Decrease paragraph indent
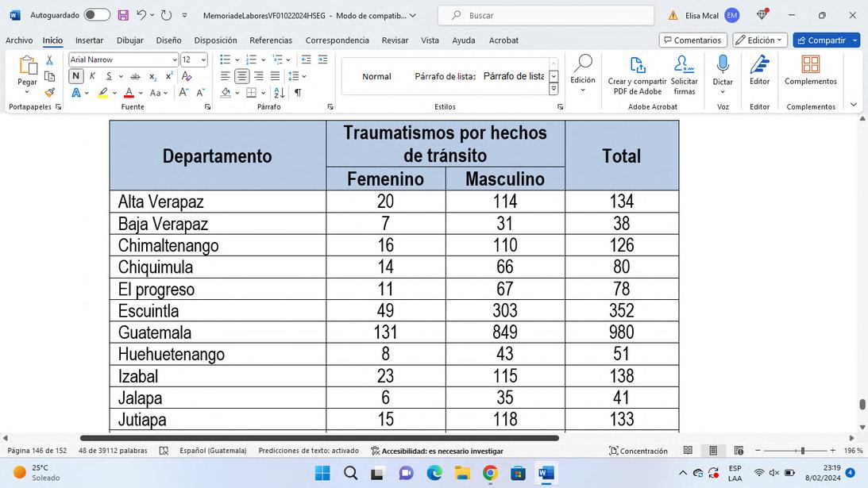The width and height of the screenshot is (868, 488). click(306, 60)
